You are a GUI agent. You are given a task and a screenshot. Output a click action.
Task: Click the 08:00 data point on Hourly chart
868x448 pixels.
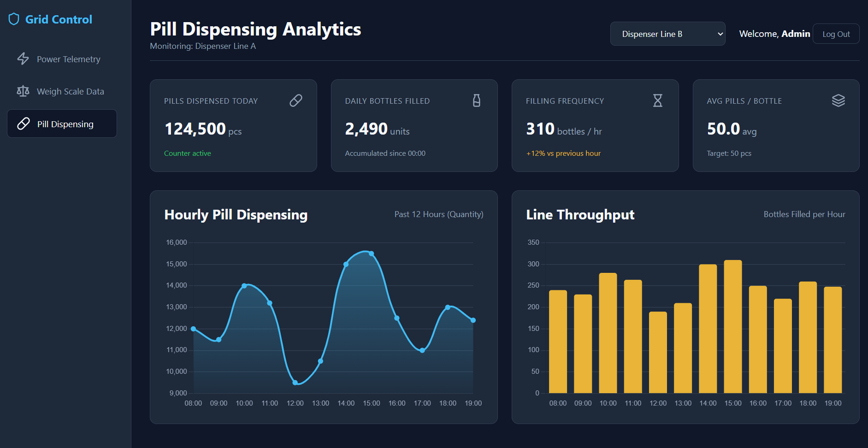pyautogui.click(x=193, y=329)
